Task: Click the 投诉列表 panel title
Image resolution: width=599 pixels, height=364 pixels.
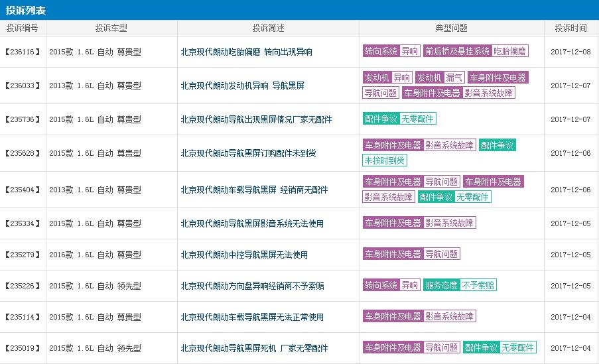Action: [26, 10]
